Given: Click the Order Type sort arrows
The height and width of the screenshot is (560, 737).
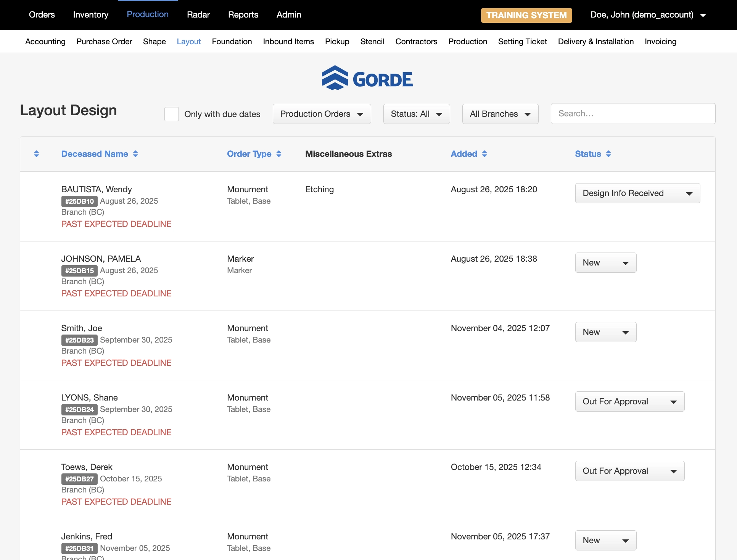Looking at the screenshot, I should coord(279,154).
